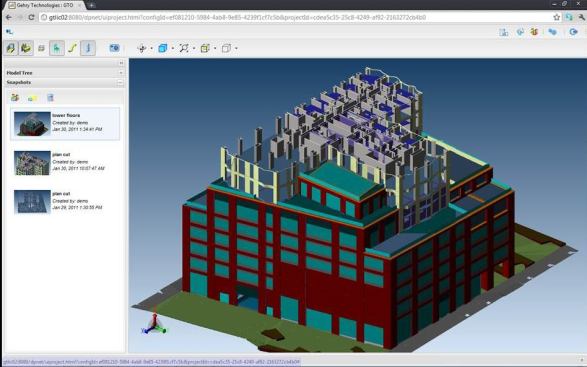Click the 'Jan 29, 2011 1:30:55 PM' timestamp
The height and width of the screenshot is (367, 587).
coord(77,207)
